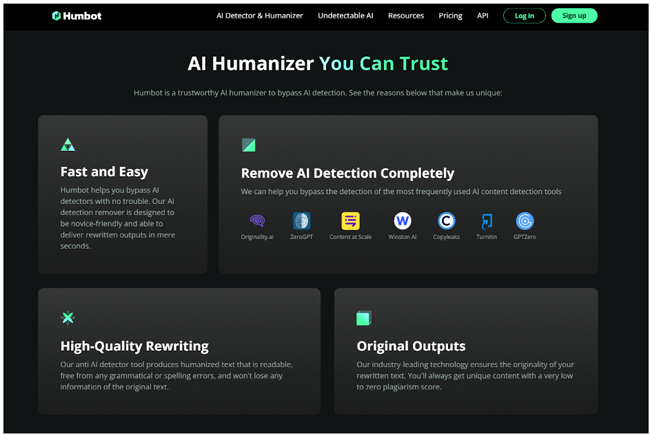Click the Content at Scale icon
The height and width of the screenshot is (436, 650).
350,220
